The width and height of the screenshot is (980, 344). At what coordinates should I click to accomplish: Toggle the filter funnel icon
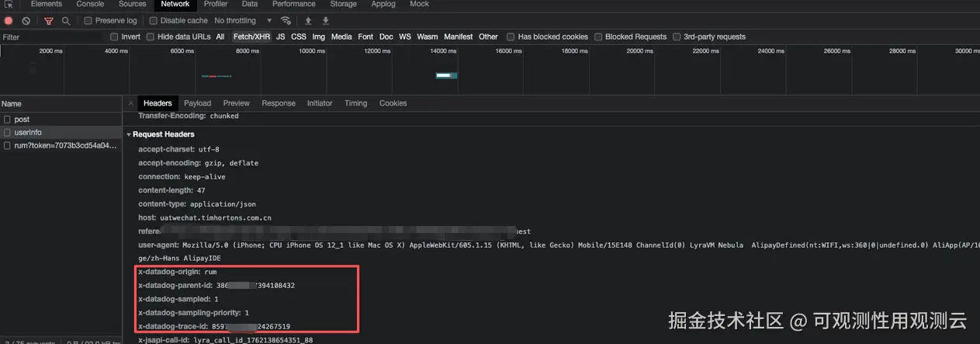coord(49,21)
